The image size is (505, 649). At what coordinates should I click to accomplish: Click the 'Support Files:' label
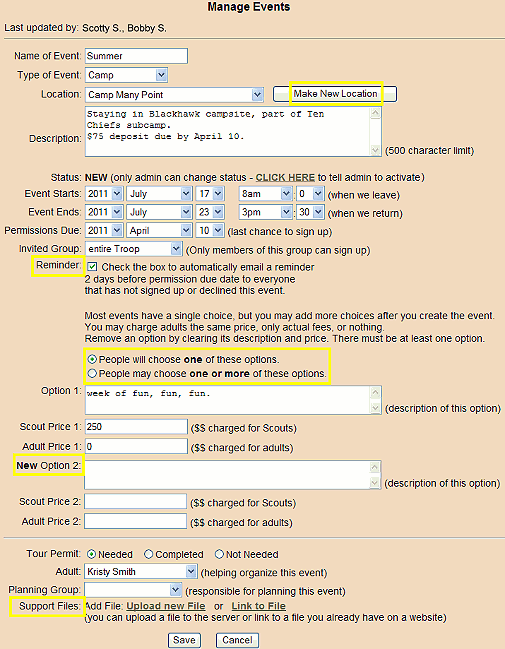[x=50, y=606]
